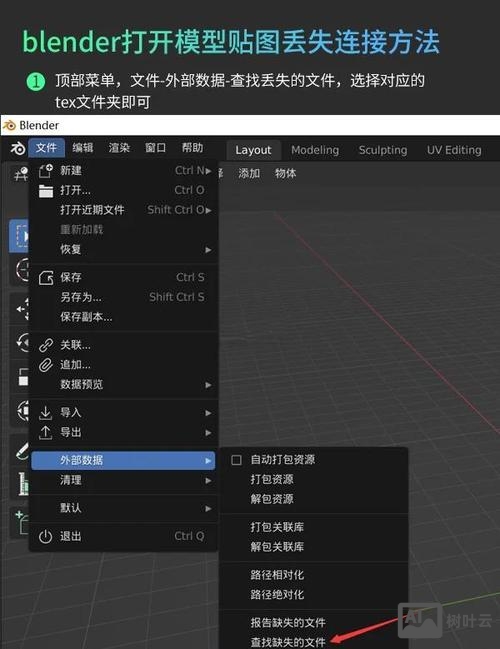Click the 关联 link icon
Screen dimensions: 500x649
coord(46,345)
